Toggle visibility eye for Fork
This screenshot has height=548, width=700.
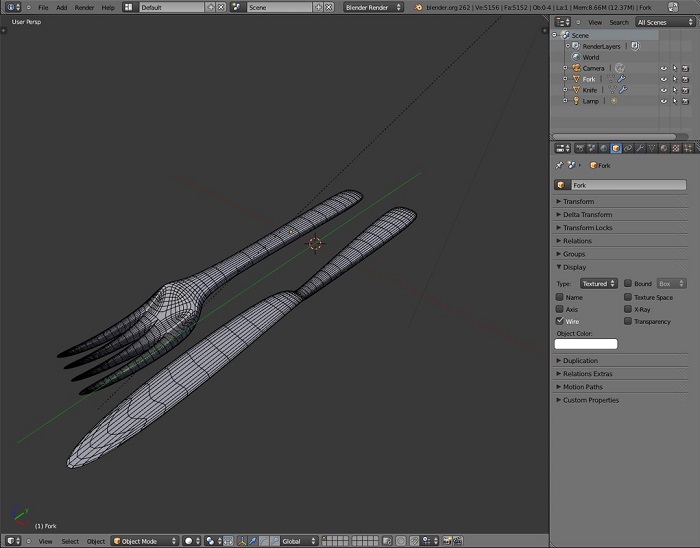pos(664,79)
